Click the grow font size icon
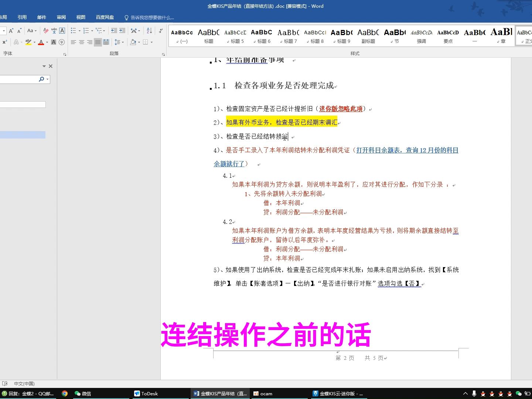Viewport: 532px width, 399px height. point(11,31)
